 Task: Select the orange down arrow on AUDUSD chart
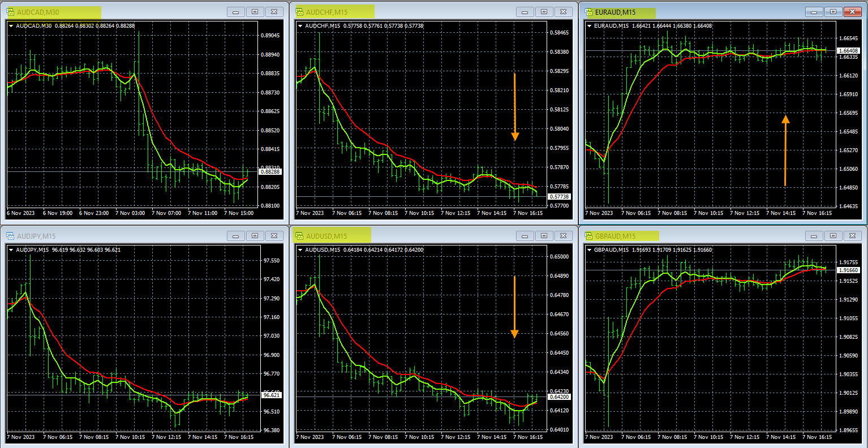pos(514,307)
